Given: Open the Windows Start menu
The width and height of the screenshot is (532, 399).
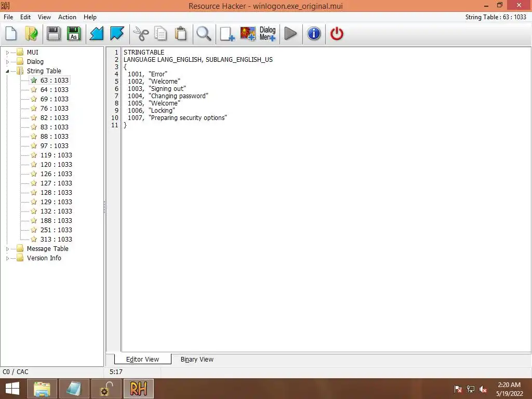Looking at the screenshot, I should (12, 389).
